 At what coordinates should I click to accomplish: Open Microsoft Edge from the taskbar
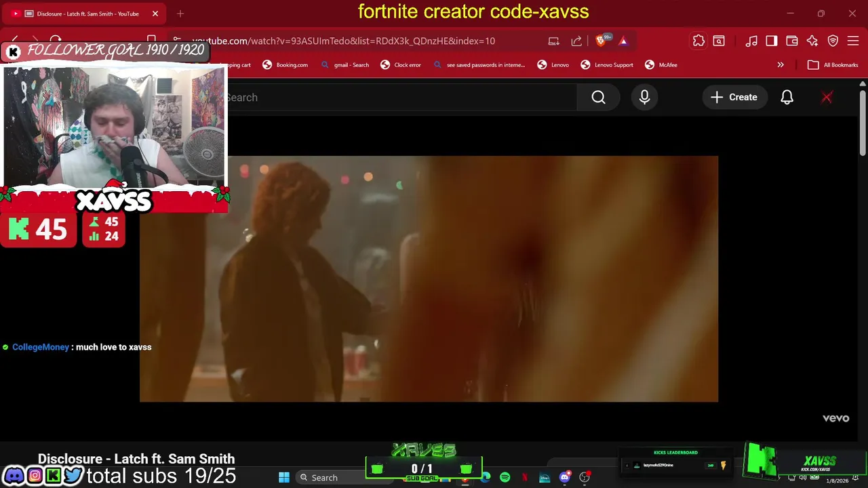click(486, 477)
